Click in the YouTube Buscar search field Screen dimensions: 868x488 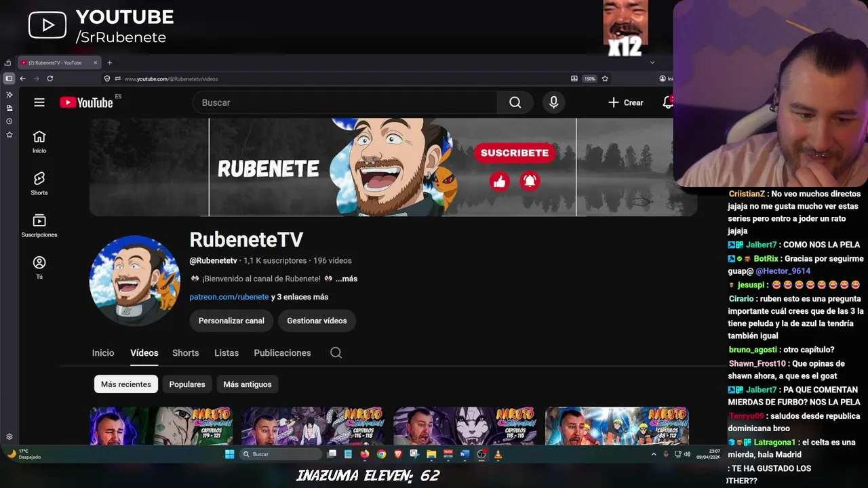coord(345,102)
